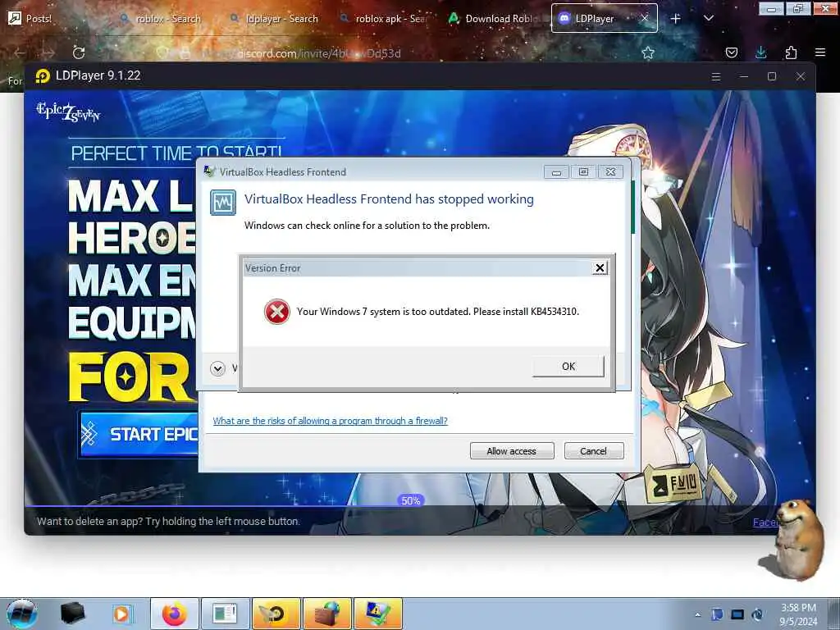840x630 pixels.
Task: Minimize the VirtualBox Headless Frontend dialog
Action: pos(556,172)
